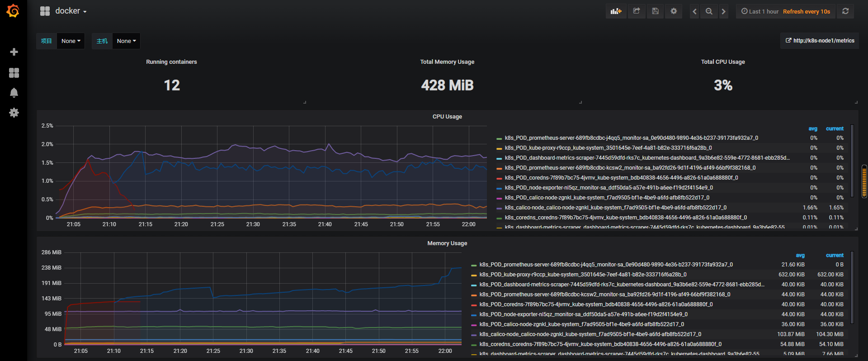Image resolution: width=868 pixels, height=361 pixels.
Task: Open the Memory Usage panel title menu
Action: pos(447,243)
